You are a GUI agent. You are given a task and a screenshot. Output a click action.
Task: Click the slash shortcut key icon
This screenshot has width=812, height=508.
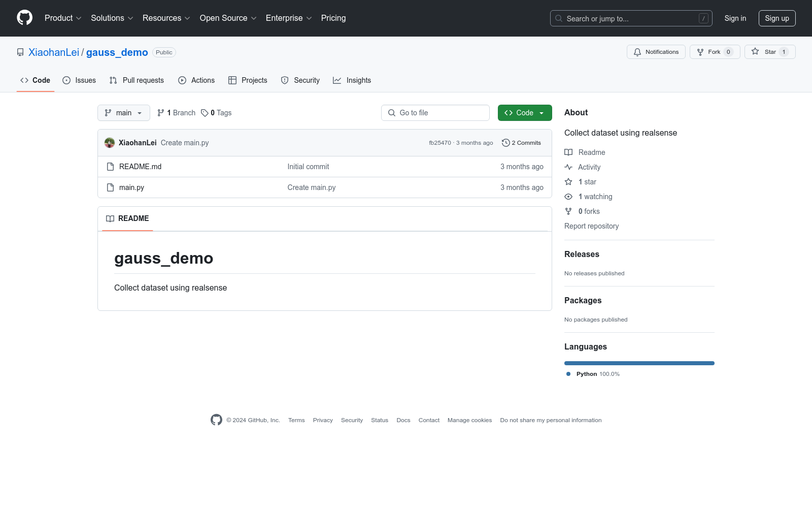point(703,18)
